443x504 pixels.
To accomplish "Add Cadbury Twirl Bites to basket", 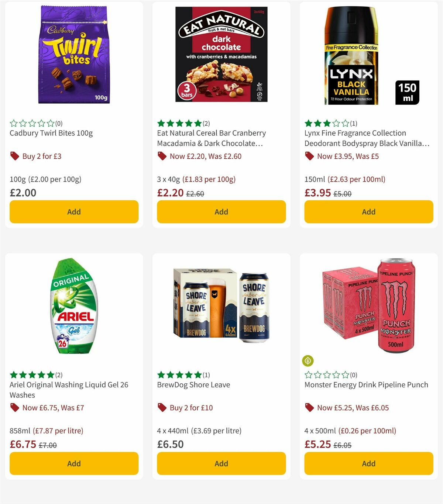I will pos(74,212).
